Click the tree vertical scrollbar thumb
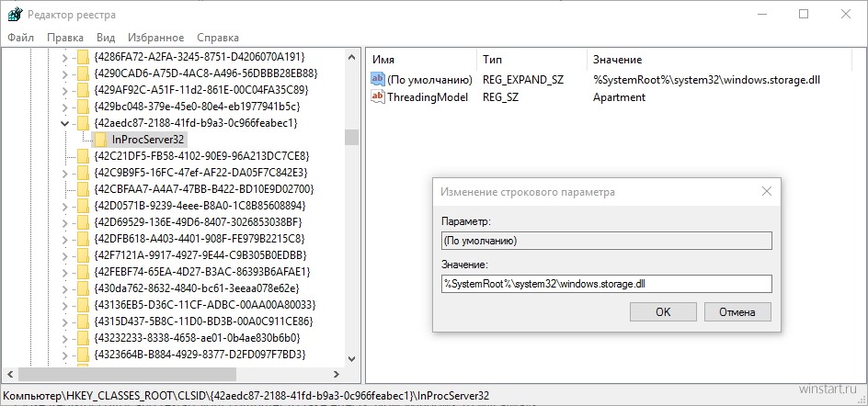Screen dimensions: 868x406 351,137
